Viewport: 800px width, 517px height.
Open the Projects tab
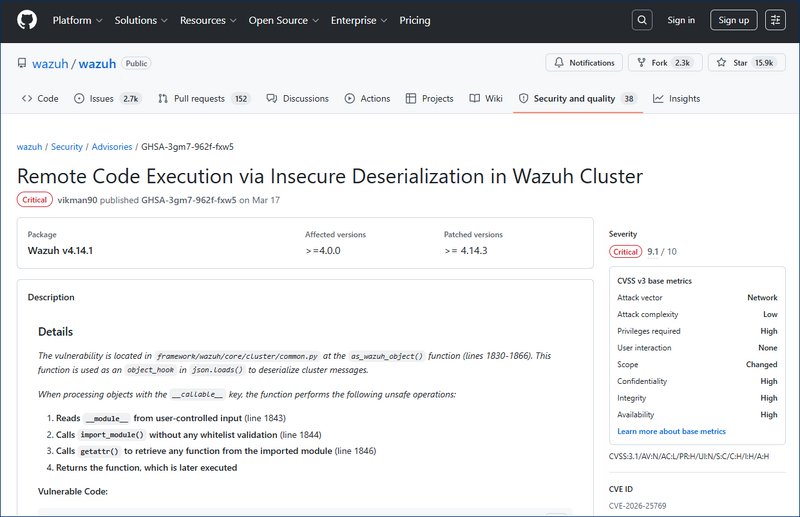coord(430,99)
